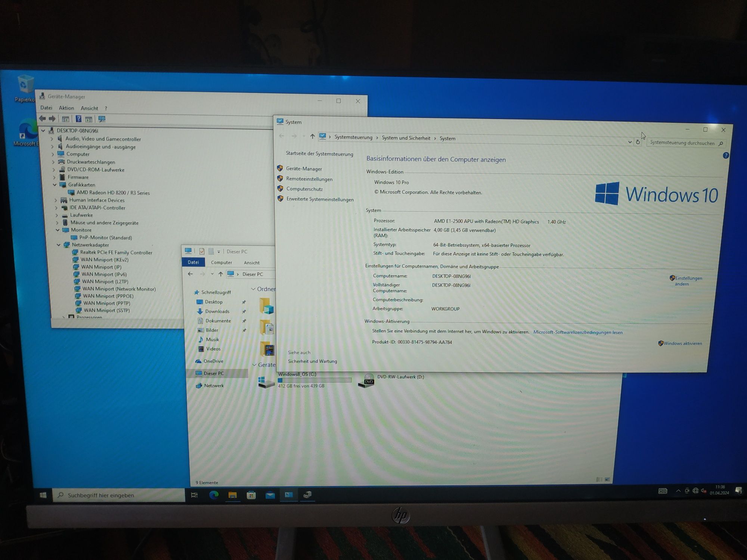Select Realtek PCIe FE Family Controller
This screenshot has width=747, height=560.
tap(116, 252)
